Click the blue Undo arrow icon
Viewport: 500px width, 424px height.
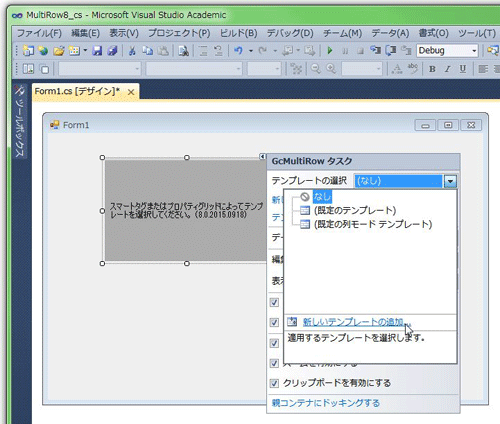tap(238, 51)
